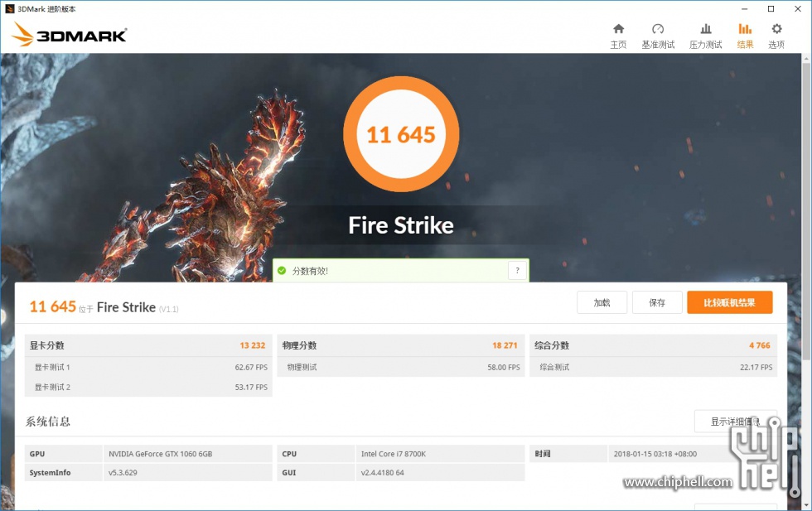Click the question mark help button

517,270
